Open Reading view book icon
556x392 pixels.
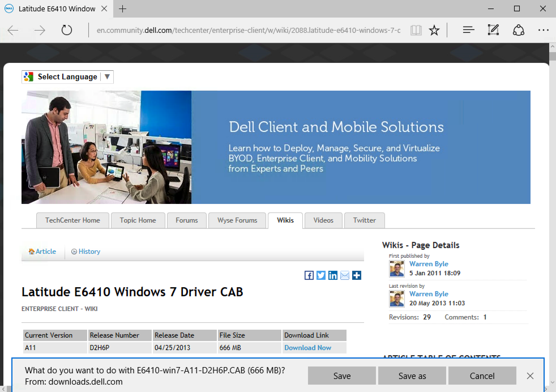tap(416, 30)
